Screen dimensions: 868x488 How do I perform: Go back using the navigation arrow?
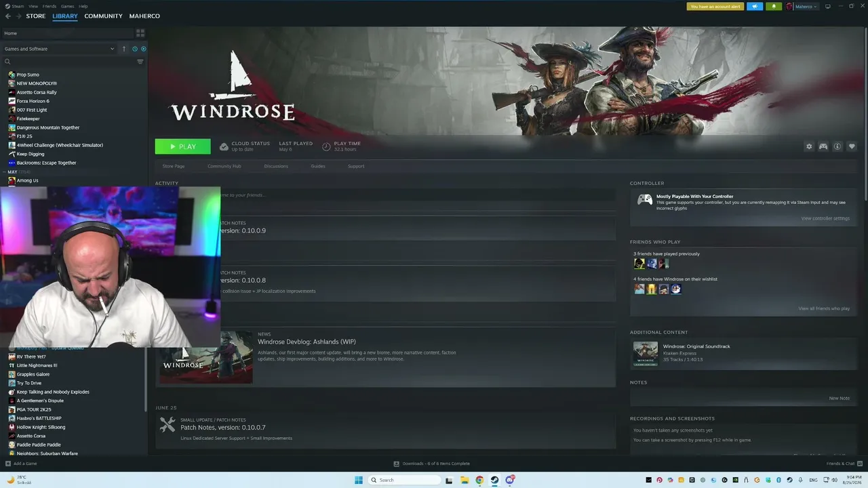pos(8,16)
